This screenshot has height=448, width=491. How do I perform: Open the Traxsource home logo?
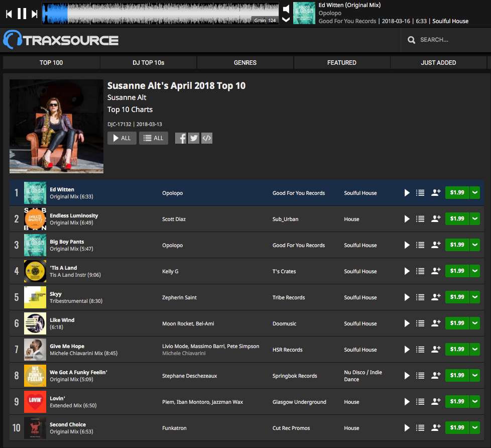coord(61,40)
